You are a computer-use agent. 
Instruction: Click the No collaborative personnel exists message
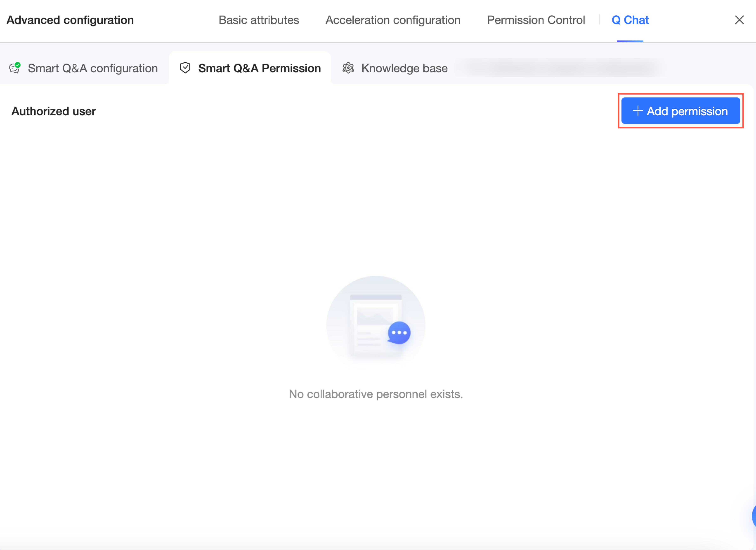(x=375, y=394)
